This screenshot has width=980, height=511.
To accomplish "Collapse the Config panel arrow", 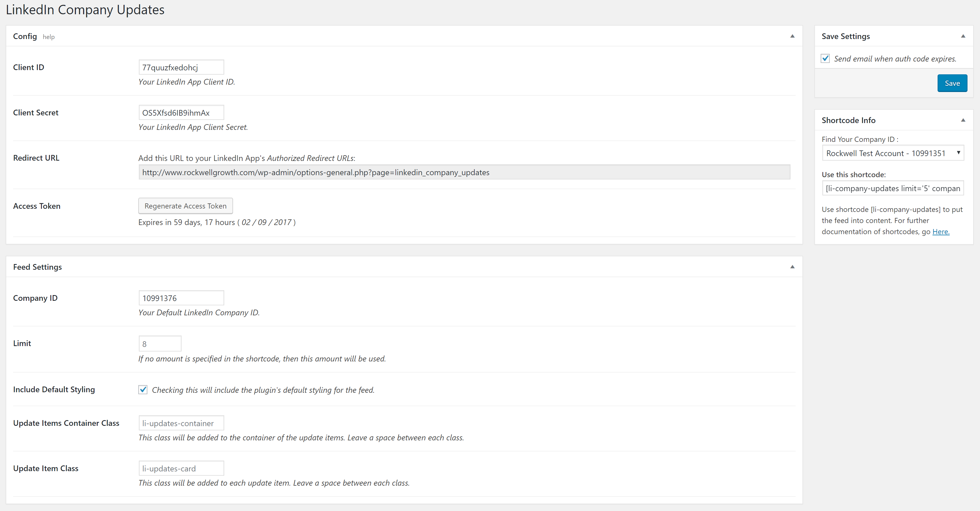I will tap(792, 36).
